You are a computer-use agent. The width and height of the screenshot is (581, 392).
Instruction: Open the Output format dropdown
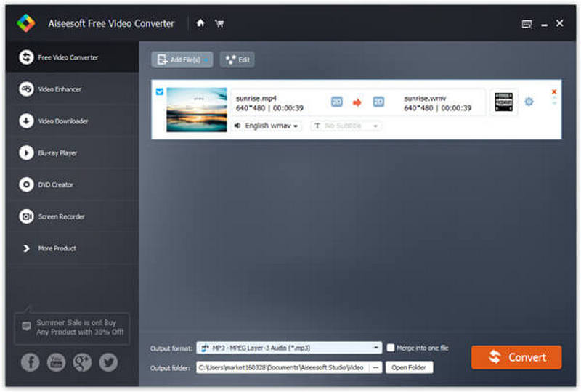[289, 348]
